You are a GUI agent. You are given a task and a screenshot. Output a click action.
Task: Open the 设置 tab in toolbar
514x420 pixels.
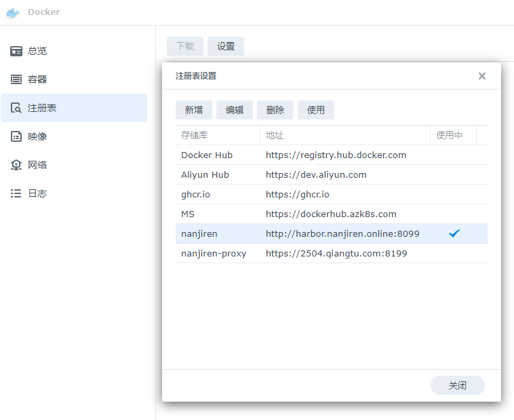pos(226,46)
